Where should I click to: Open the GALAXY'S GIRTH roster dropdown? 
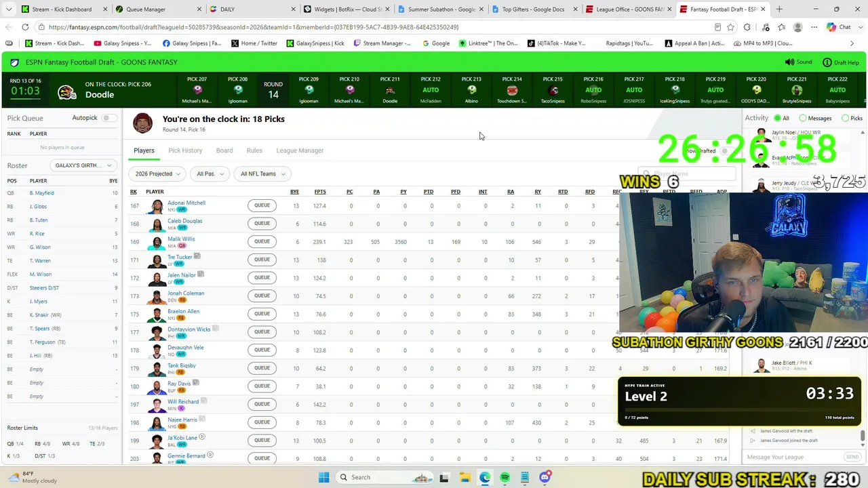click(x=83, y=165)
